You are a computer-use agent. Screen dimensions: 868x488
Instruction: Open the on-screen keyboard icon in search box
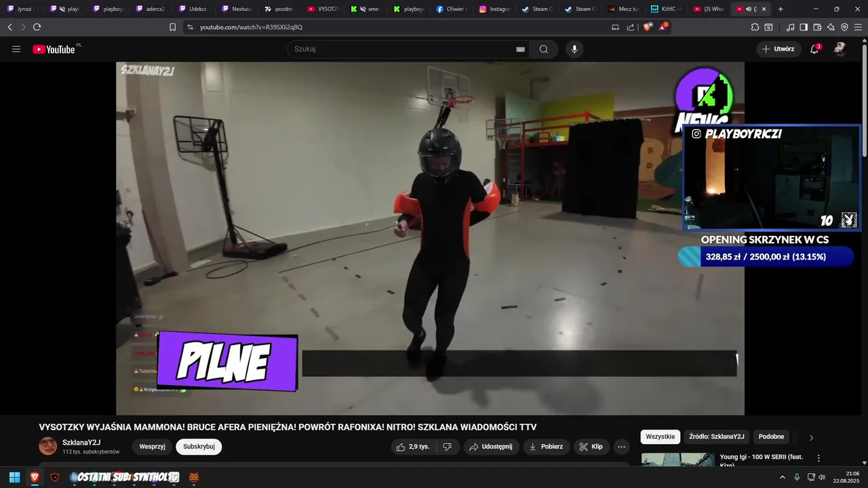pos(520,49)
